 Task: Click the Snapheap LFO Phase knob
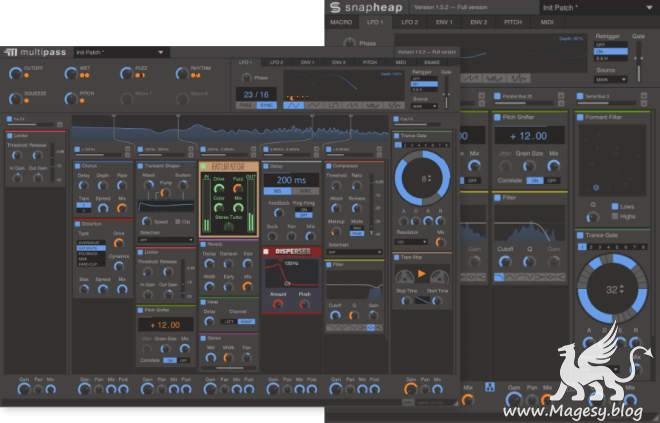[x=349, y=43]
